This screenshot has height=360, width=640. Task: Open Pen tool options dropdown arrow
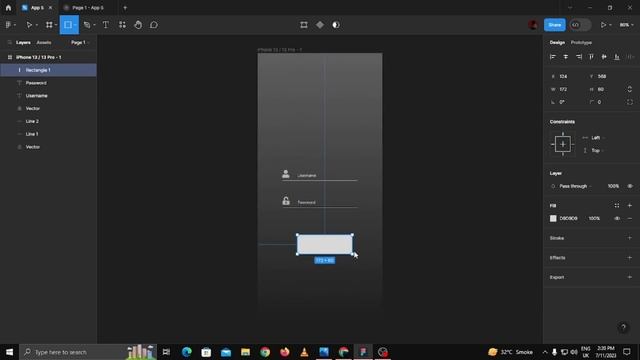coord(94,25)
